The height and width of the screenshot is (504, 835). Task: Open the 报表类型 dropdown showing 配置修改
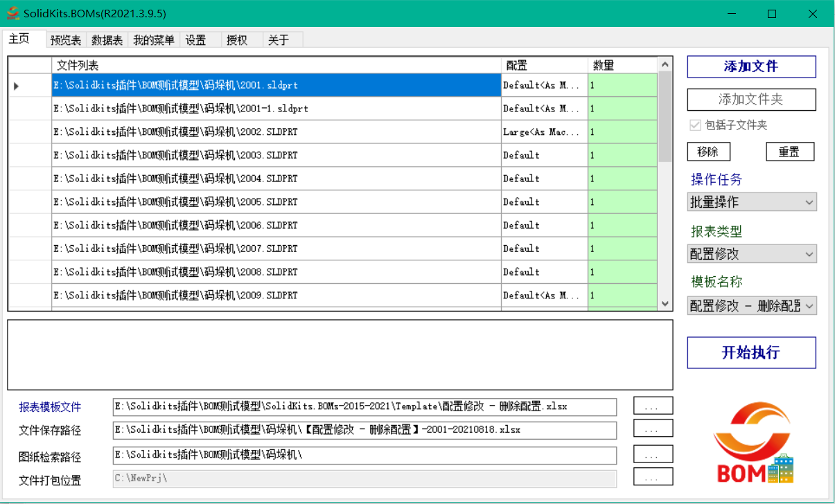[x=751, y=254]
